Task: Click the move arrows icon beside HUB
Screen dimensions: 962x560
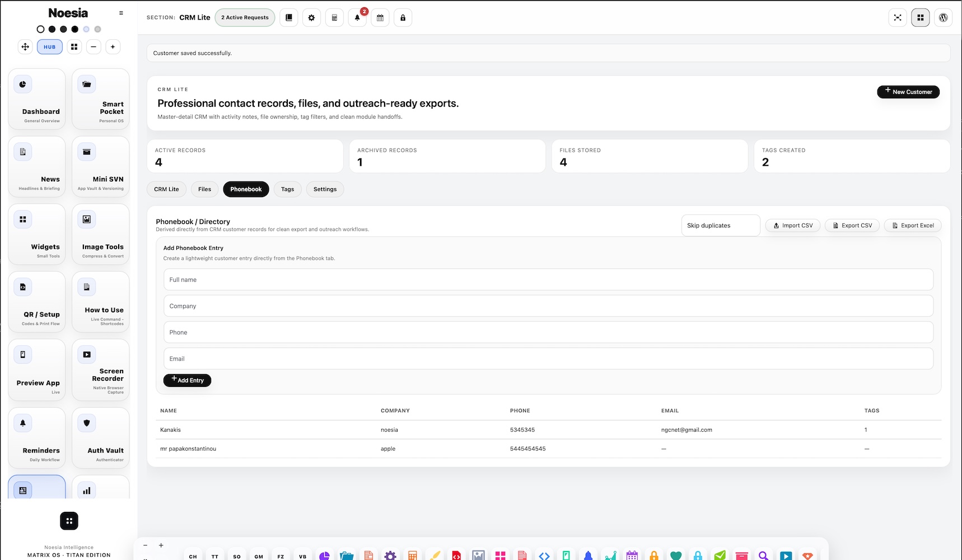Action: (x=25, y=47)
